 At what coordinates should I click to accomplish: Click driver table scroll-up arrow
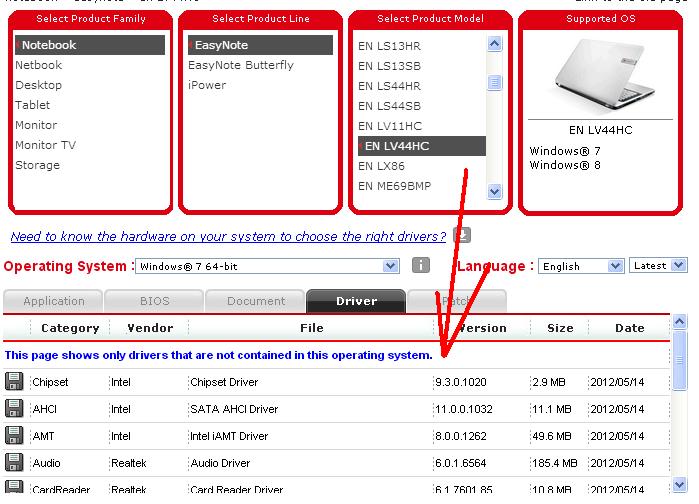click(679, 322)
